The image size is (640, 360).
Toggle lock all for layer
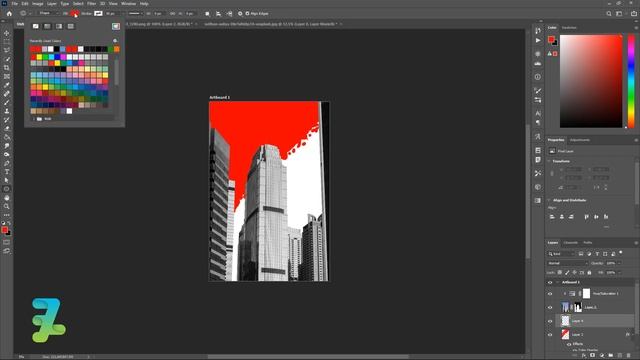tap(589, 272)
